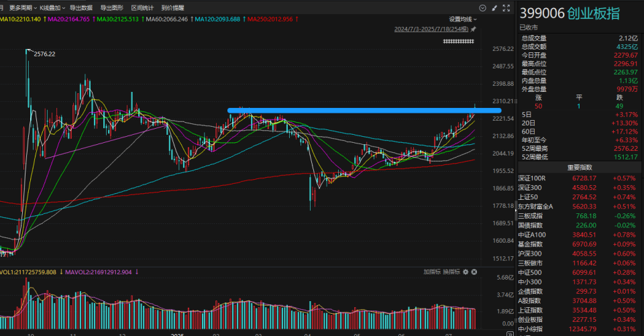This screenshot has width=644, height=336.
Task: Select the MA250:2012.956 legend
Action: pyautogui.click(x=270, y=19)
